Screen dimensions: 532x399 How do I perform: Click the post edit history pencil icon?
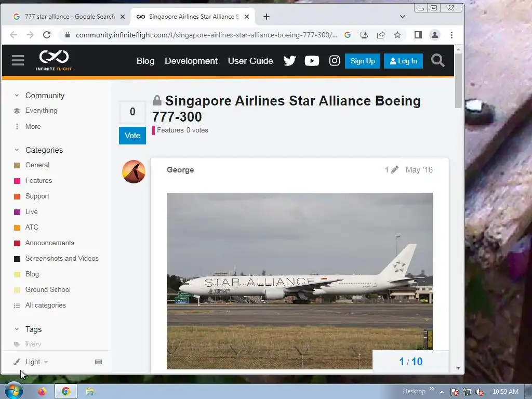(394, 170)
